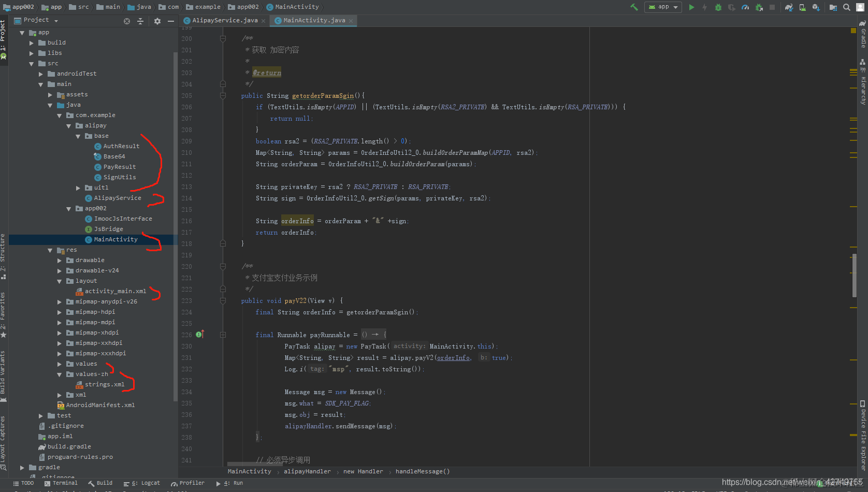
Task: Open the Profile app gauge icon
Action: [x=745, y=7]
